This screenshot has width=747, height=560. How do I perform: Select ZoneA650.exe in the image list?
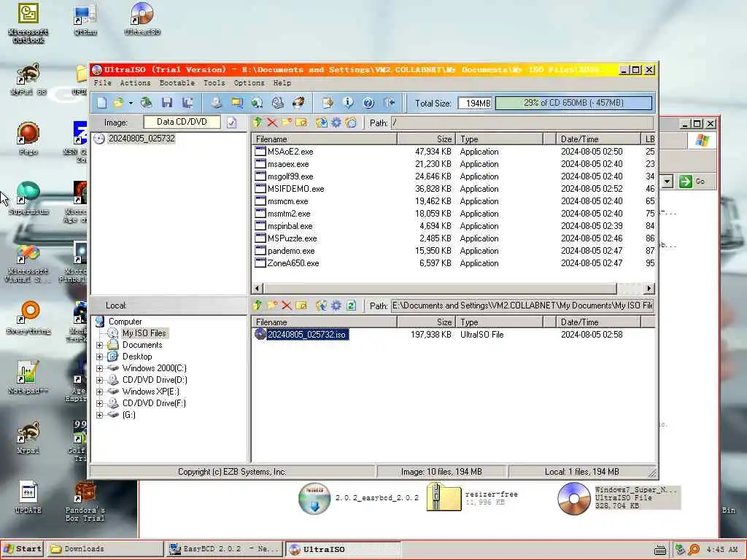(293, 262)
